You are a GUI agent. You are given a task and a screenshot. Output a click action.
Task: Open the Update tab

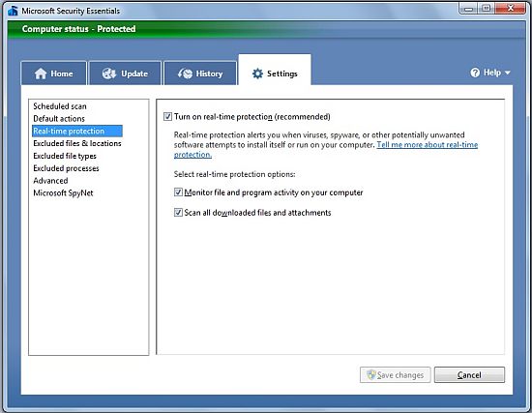point(125,73)
